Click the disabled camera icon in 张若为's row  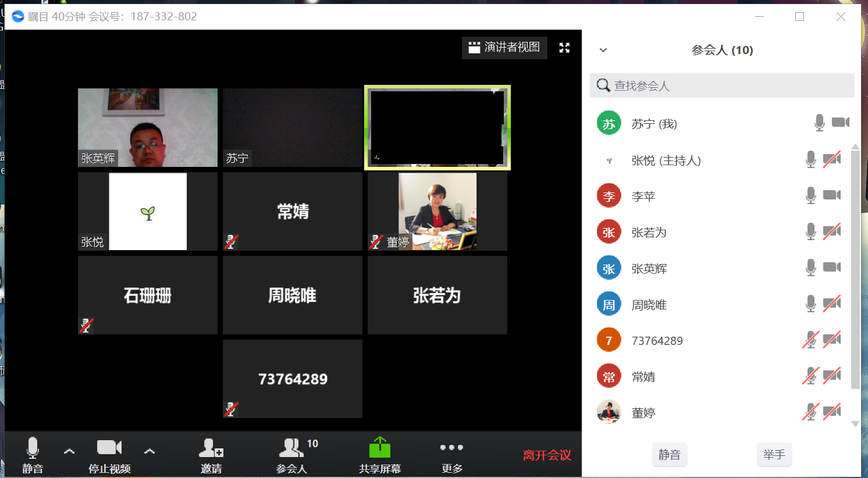832,231
